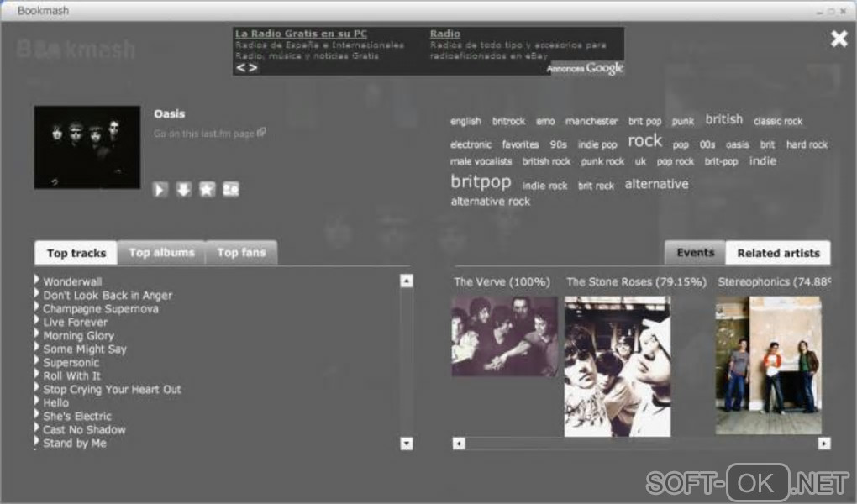Screen dimensions: 857x504
Task: Select the 'indie rock' tag
Action: pyautogui.click(x=545, y=186)
